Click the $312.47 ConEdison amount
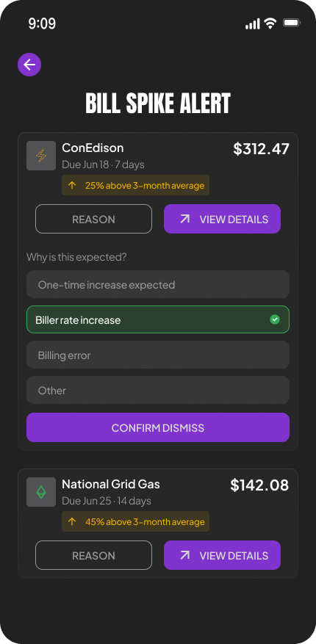 [262, 148]
